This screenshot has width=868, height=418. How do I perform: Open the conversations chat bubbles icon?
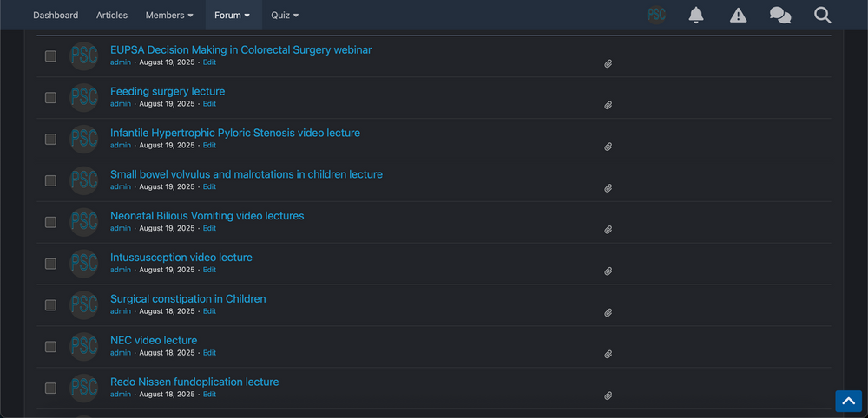tap(780, 15)
